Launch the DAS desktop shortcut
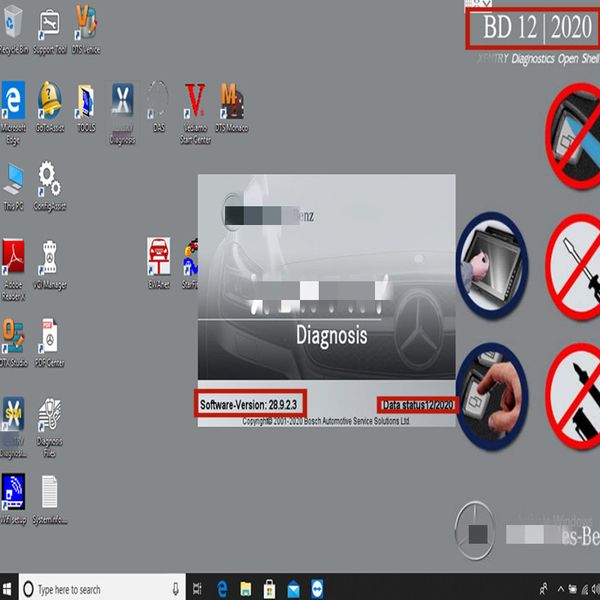The image size is (600, 600). (158, 107)
